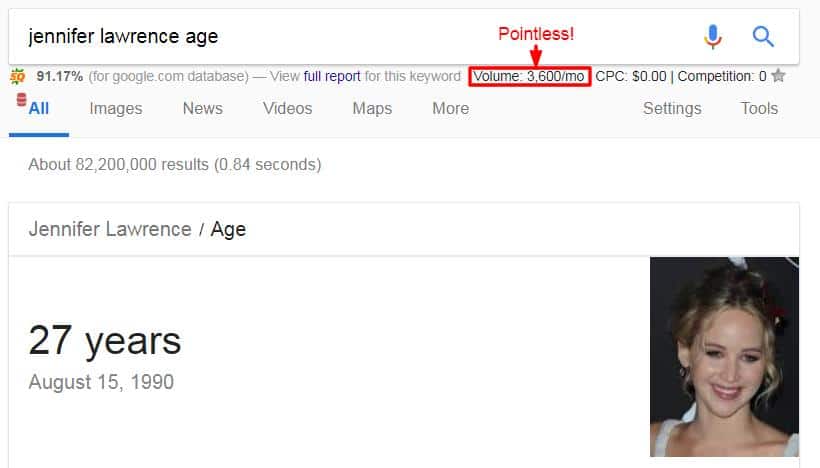Open the full report link
Image resolution: width=820 pixels, height=468 pixels.
(x=332, y=76)
